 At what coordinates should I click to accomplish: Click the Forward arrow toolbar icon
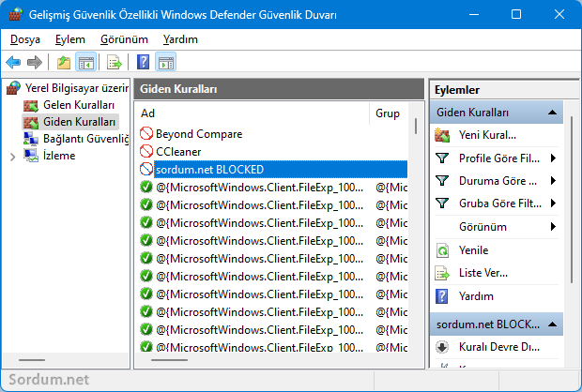(x=35, y=62)
